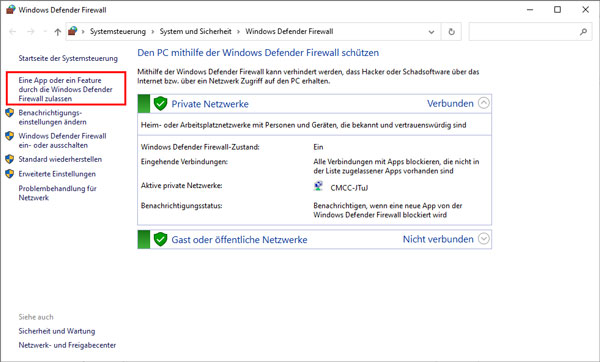600x362 pixels.
Task: Open Problembehandlung für Netzwerk
Action: (x=57, y=193)
